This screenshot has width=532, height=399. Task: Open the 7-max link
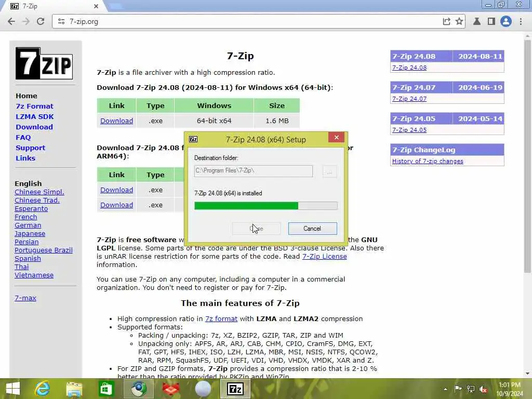pyautogui.click(x=25, y=298)
